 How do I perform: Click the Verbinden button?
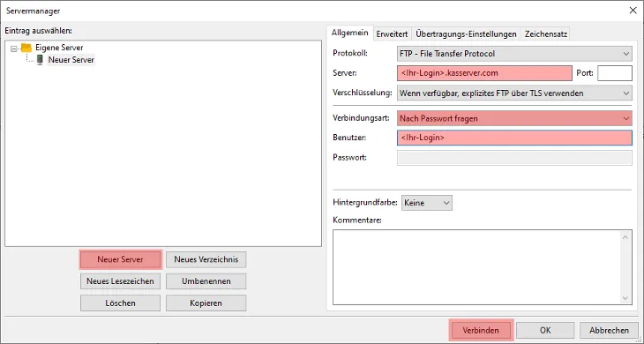click(x=481, y=330)
